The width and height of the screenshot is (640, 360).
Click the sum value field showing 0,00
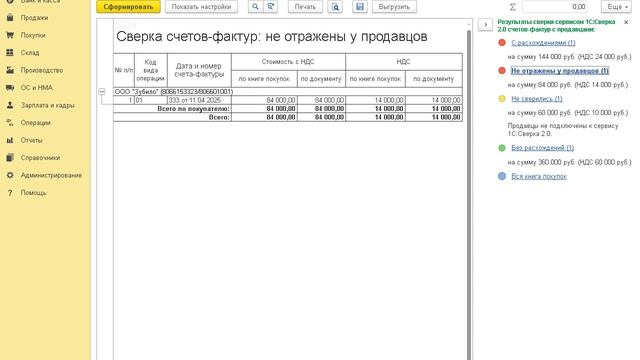(x=555, y=7)
